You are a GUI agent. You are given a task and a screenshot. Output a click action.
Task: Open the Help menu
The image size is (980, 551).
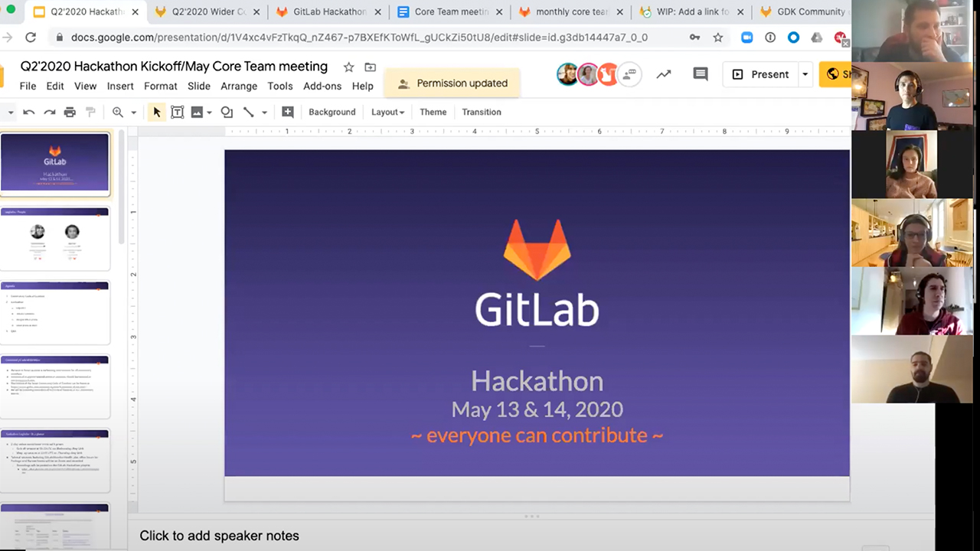[x=362, y=86]
